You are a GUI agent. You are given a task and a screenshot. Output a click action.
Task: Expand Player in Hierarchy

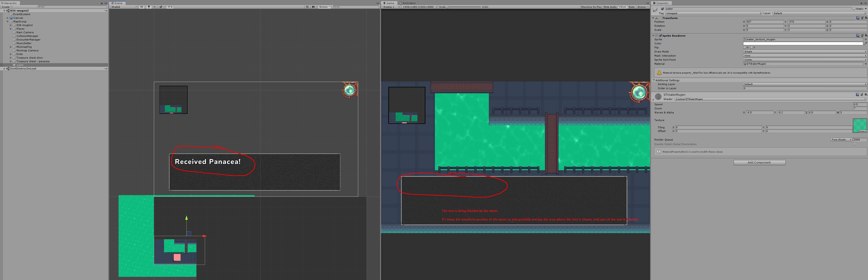(x=11, y=29)
